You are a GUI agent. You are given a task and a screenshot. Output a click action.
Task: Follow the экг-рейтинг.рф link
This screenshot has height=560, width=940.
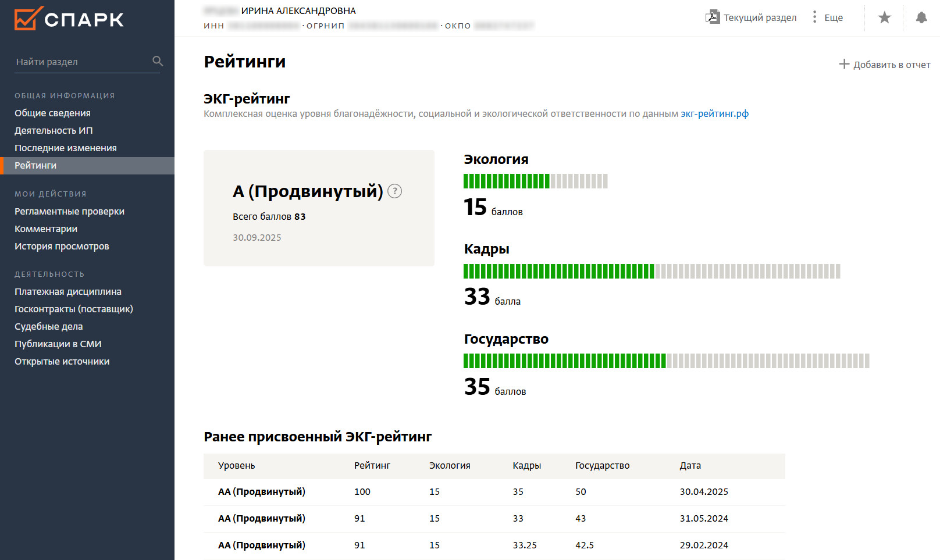714,113
